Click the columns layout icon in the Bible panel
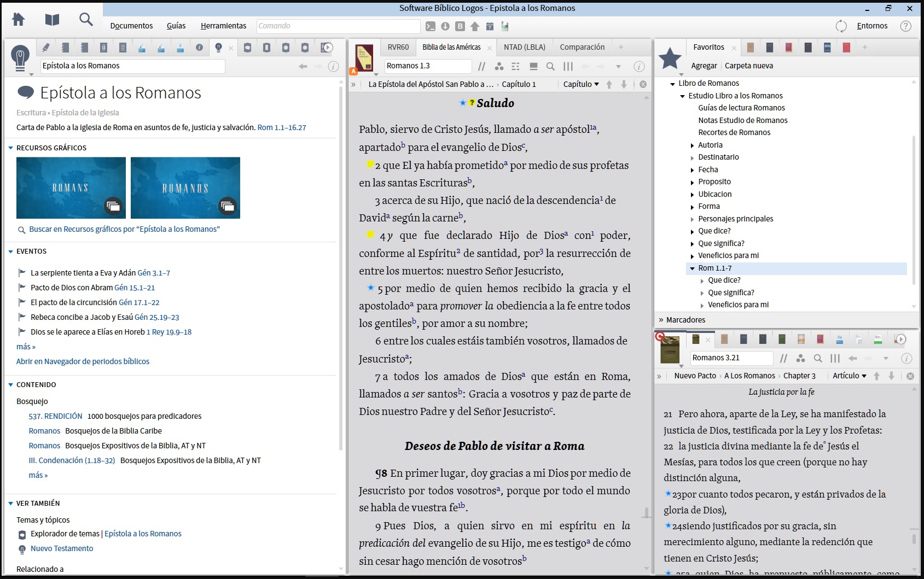This screenshot has height=579, width=924. coord(568,66)
